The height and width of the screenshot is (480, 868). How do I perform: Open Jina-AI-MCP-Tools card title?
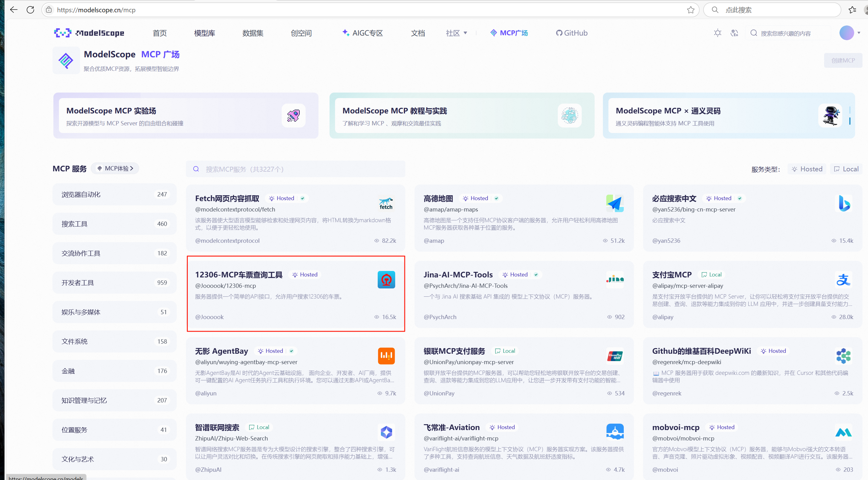pyautogui.click(x=458, y=275)
